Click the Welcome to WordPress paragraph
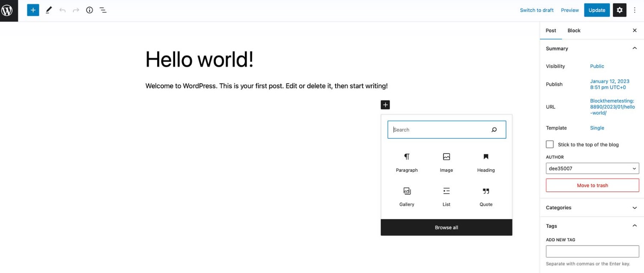 (x=266, y=86)
